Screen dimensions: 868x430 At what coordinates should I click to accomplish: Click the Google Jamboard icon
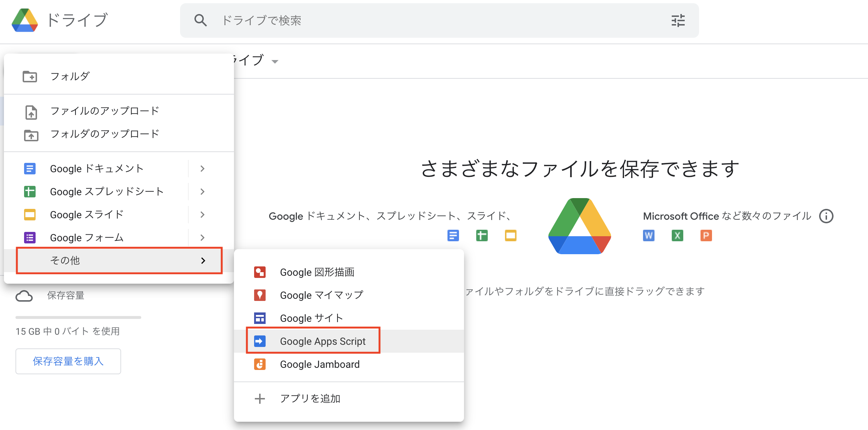pos(260,364)
